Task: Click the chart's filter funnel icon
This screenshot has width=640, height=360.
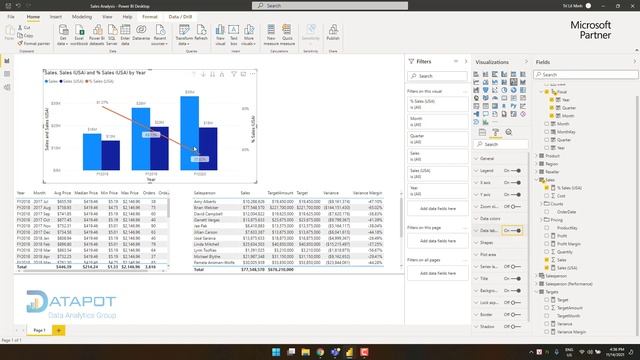Action: click(x=233, y=74)
